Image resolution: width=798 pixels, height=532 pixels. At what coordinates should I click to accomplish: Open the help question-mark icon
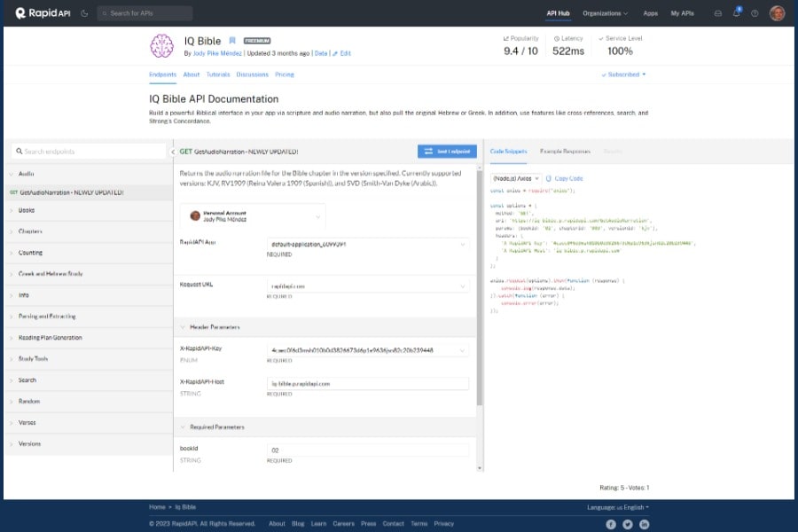pyautogui.click(x=755, y=13)
